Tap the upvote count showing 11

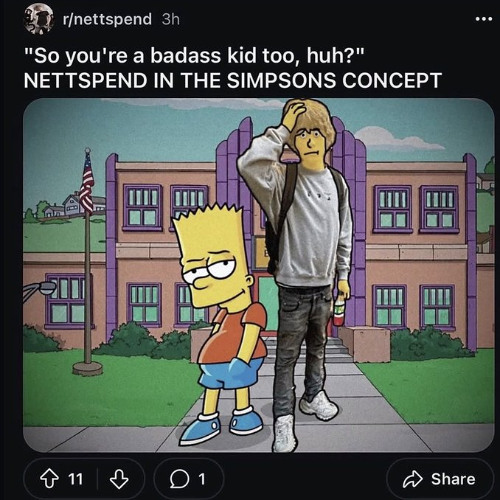(x=75, y=479)
